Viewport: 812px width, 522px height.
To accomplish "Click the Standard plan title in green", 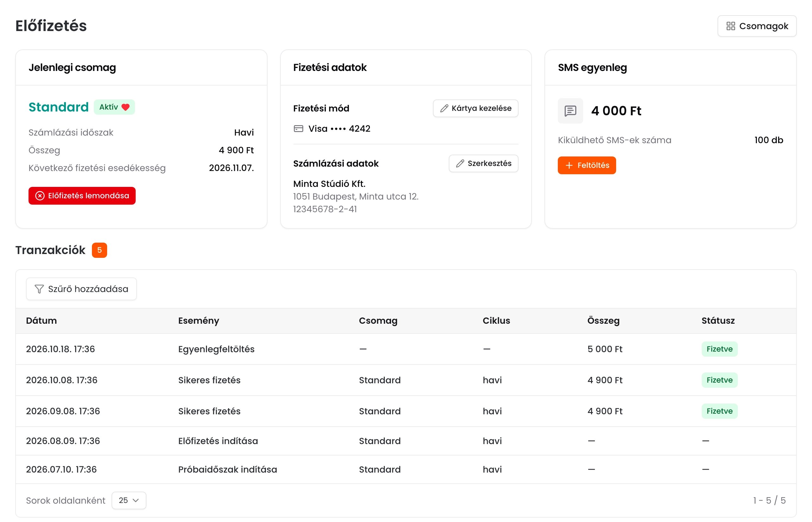I will coord(59,107).
